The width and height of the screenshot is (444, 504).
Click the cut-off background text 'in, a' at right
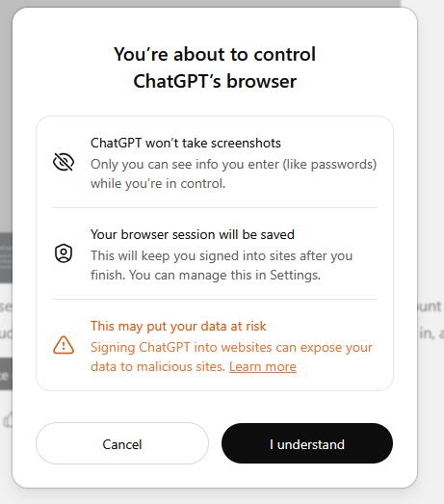pos(431,333)
